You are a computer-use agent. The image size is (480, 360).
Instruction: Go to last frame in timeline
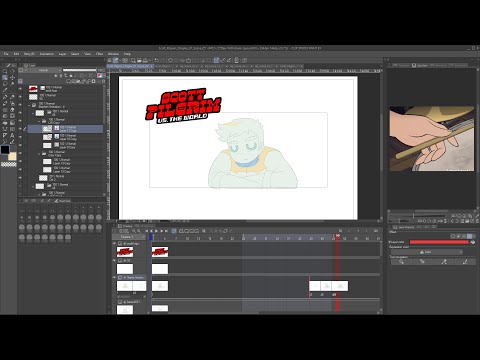click(x=166, y=231)
